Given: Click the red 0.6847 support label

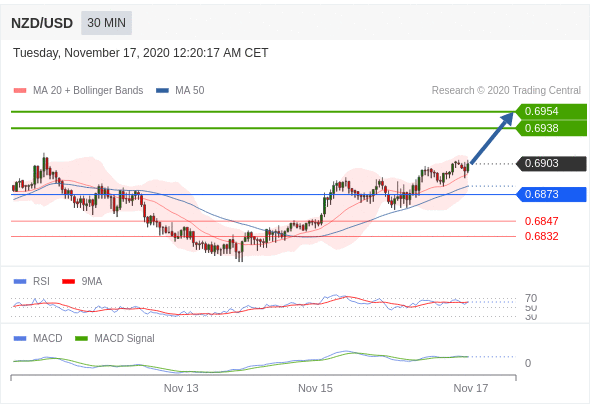Looking at the screenshot, I should (x=542, y=221).
